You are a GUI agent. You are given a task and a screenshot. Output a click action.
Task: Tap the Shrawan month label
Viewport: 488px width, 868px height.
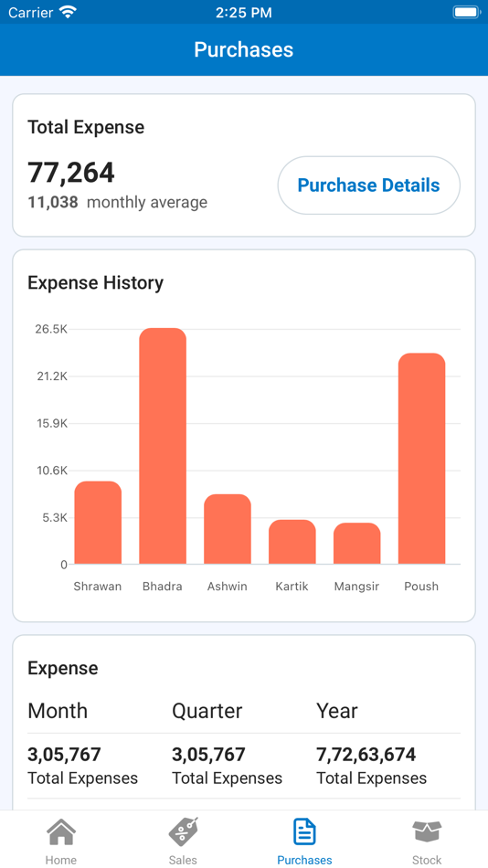98,587
